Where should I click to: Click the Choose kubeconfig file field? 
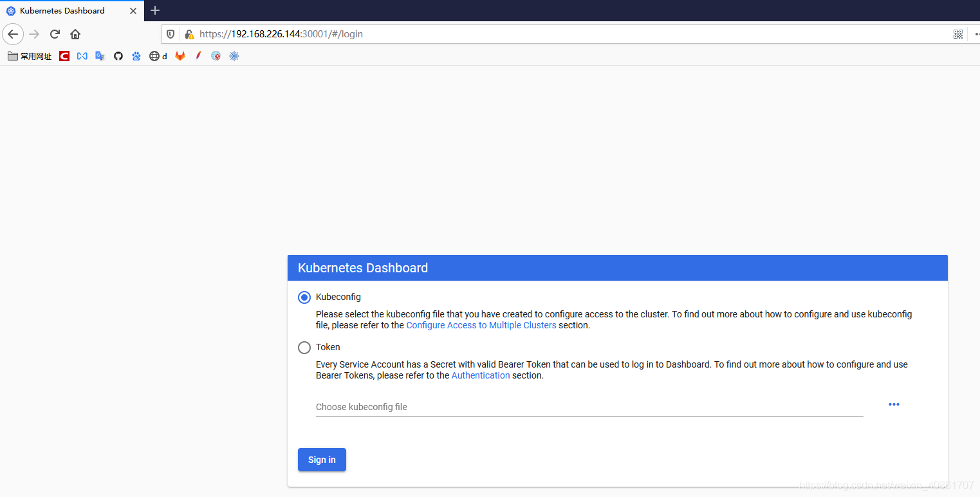(589, 407)
